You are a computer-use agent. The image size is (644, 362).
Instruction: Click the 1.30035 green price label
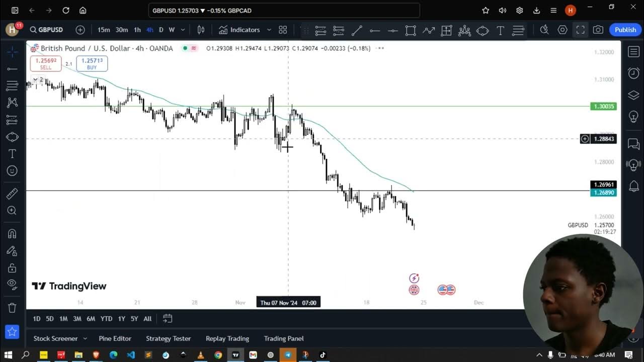tap(603, 107)
